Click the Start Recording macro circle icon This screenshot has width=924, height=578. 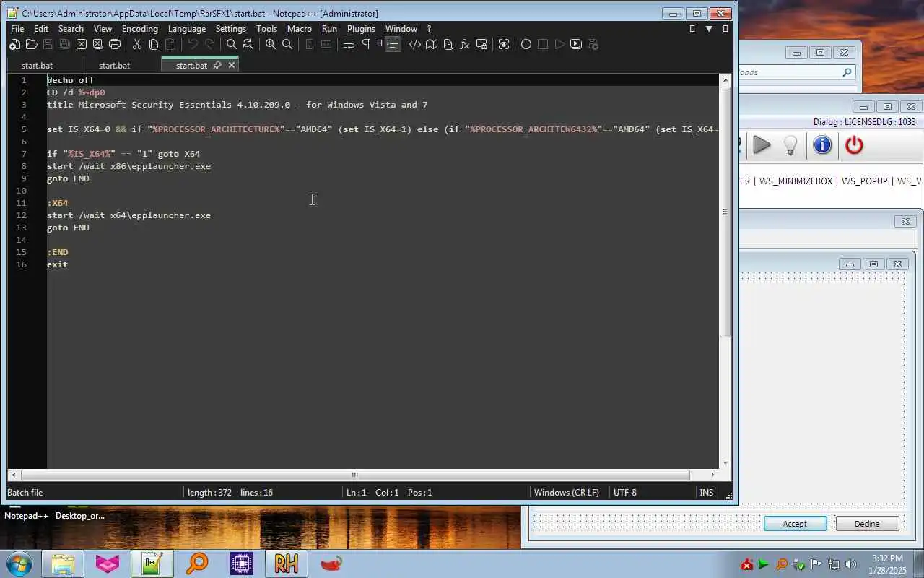click(x=526, y=44)
